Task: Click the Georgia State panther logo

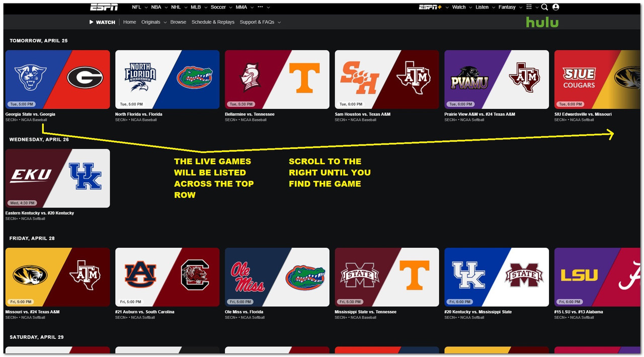Action: 31,78
